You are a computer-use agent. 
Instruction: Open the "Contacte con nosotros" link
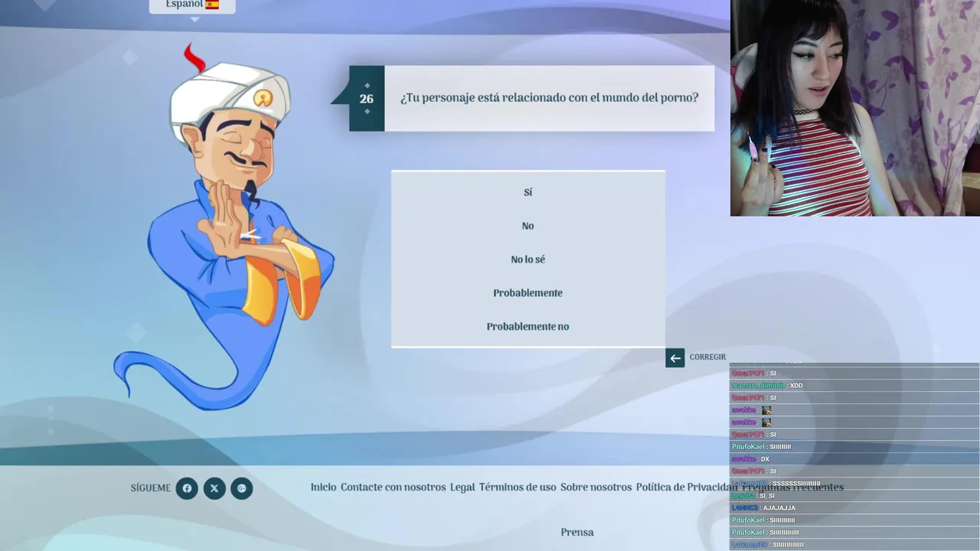pos(393,487)
